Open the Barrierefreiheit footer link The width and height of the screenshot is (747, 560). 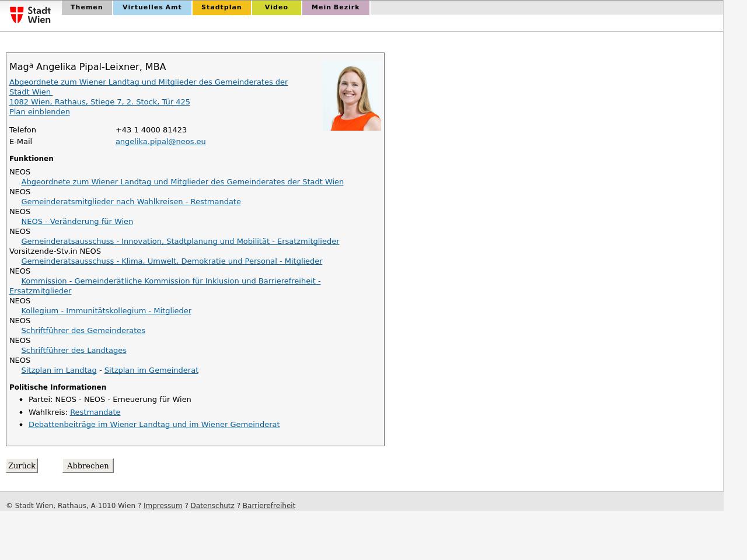pyautogui.click(x=269, y=506)
